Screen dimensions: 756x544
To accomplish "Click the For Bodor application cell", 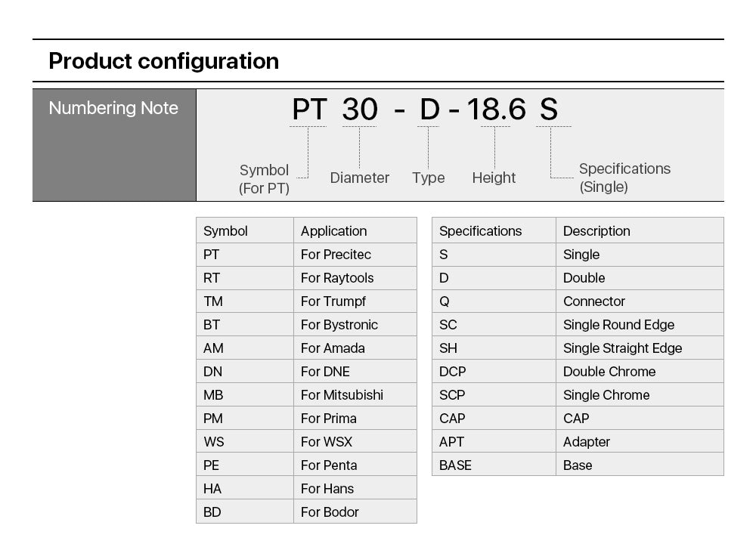I will (x=330, y=512).
